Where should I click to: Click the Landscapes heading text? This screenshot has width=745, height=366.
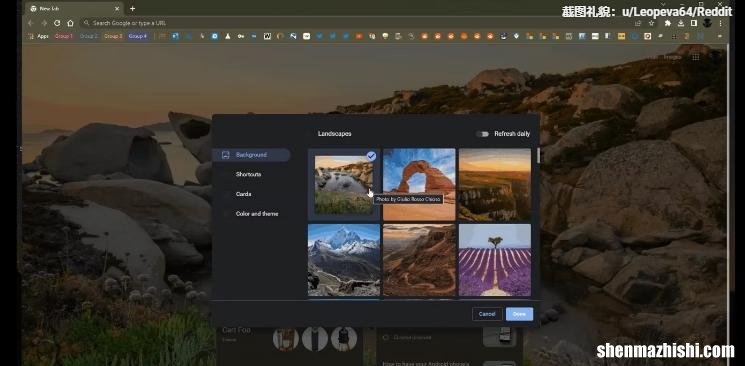click(x=334, y=134)
